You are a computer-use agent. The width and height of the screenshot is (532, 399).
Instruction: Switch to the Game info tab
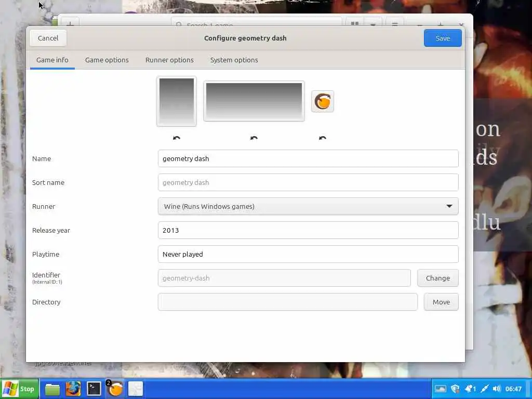tap(52, 60)
